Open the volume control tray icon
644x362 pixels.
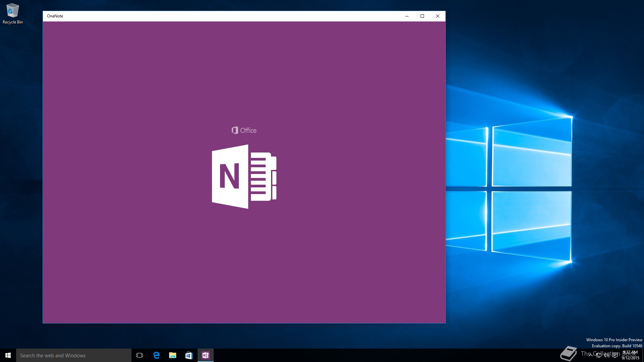[607, 355]
